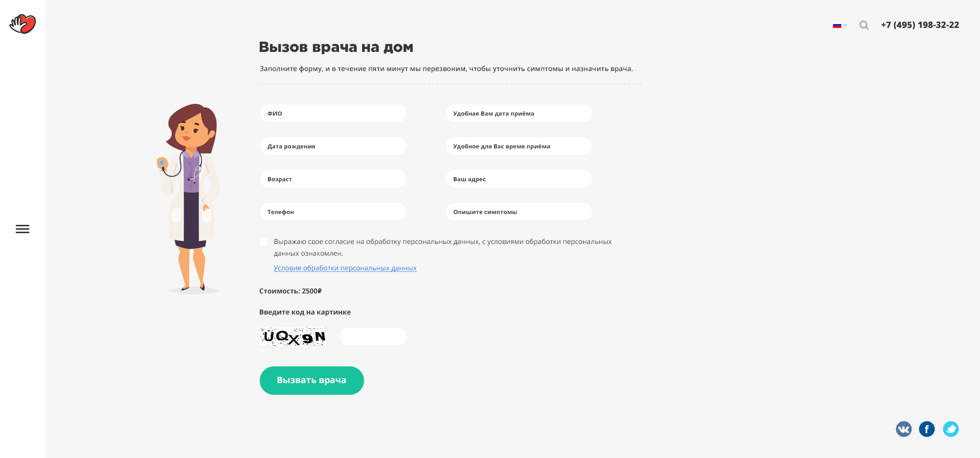This screenshot has width=980, height=458.
Task: Click the "Дата рождения" field
Action: 333,146
